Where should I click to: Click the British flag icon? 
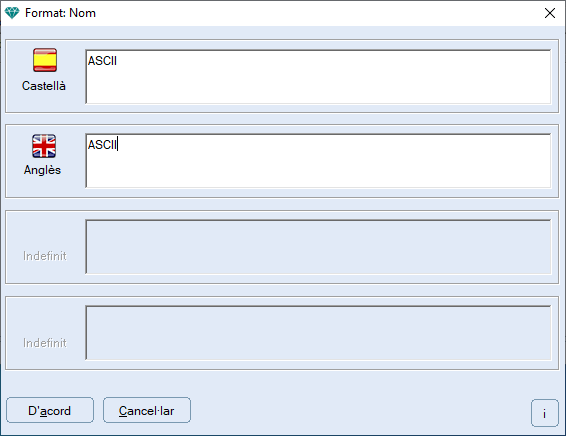tap(44, 146)
